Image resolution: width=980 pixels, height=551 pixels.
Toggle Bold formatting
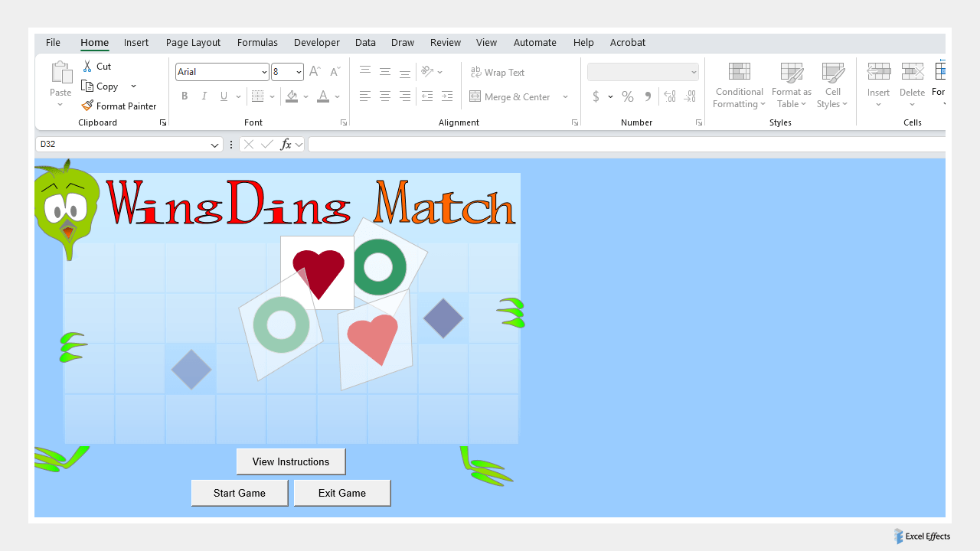[x=185, y=96]
